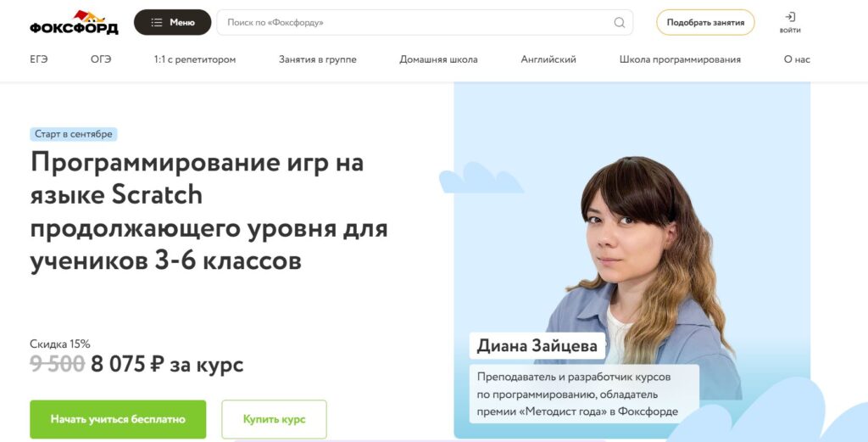Open the Меню button

[172, 22]
